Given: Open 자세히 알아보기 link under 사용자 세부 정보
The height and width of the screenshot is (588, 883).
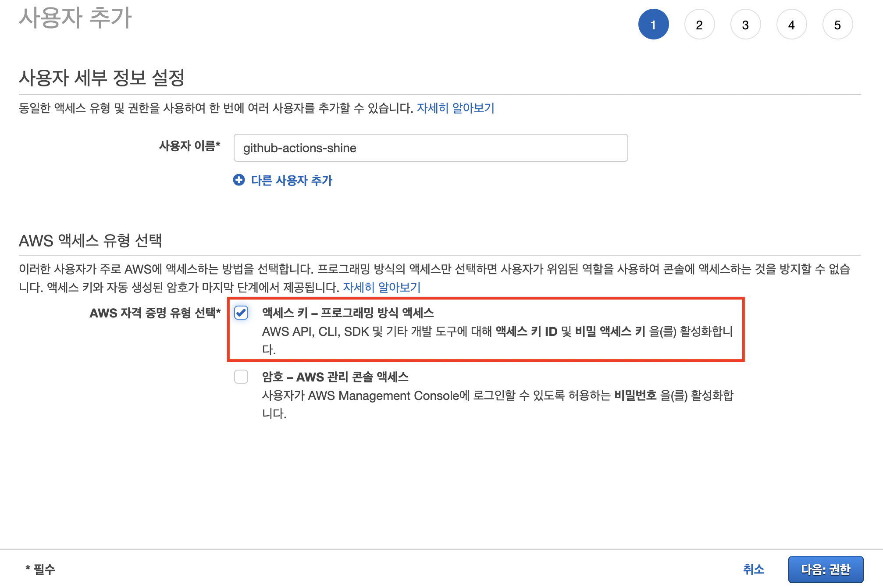Looking at the screenshot, I should tap(455, 108).
